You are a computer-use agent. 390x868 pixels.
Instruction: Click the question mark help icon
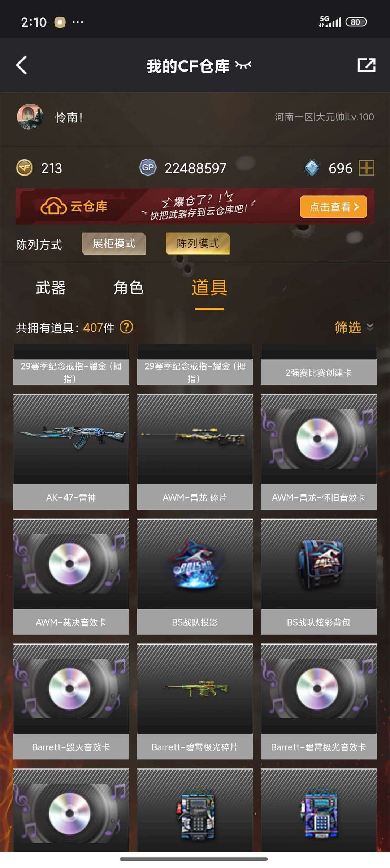[126, 327]
